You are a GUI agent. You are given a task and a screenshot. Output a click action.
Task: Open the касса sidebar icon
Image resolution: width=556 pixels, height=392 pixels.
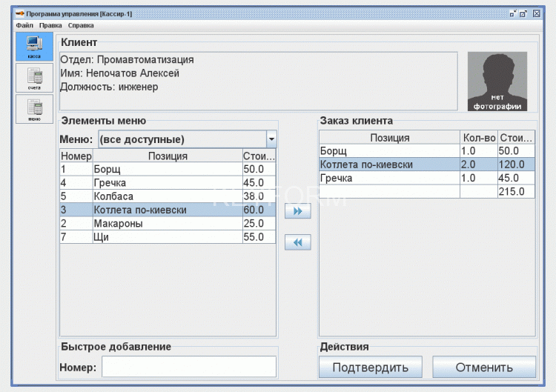point(34,47)
